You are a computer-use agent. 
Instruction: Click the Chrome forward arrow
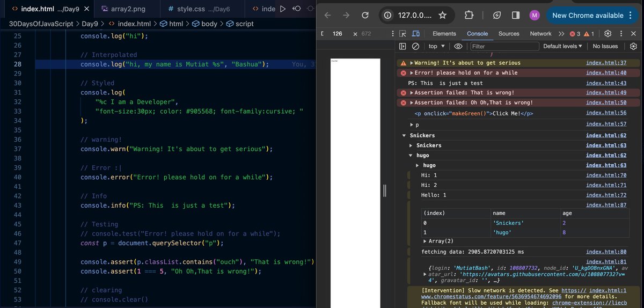(x=346, y=16)
